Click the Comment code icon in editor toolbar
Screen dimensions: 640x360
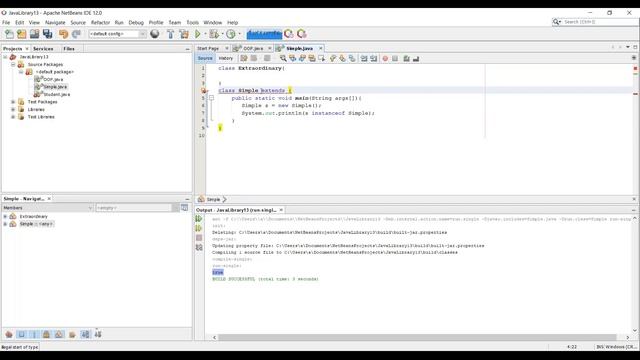pyautogui.click(x=406, y=59)
